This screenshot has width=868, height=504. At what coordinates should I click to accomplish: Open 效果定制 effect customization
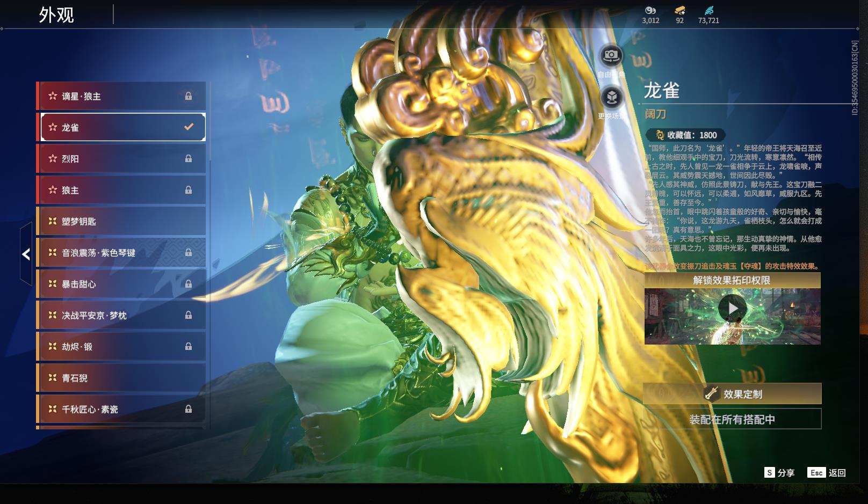(733, 394)
